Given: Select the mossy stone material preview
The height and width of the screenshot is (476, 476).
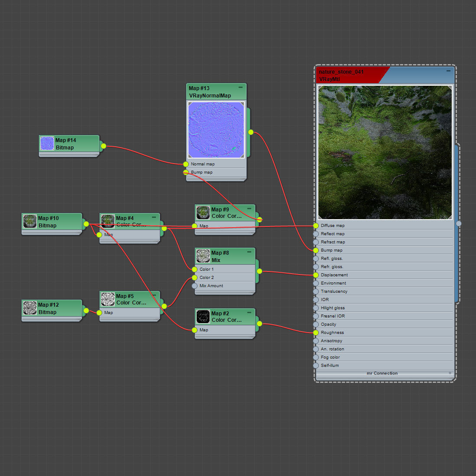Looking at the screenshot, I should 385,152.
